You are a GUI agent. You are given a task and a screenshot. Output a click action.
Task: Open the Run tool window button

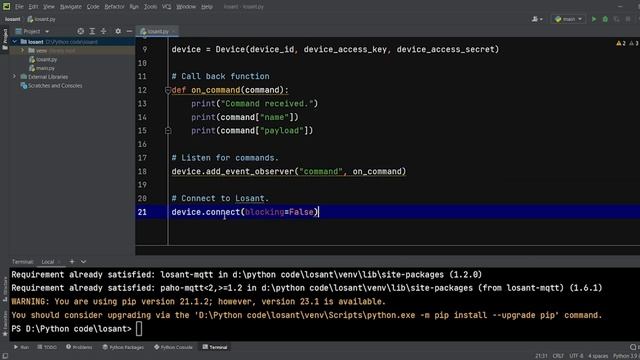coord(21,347)
